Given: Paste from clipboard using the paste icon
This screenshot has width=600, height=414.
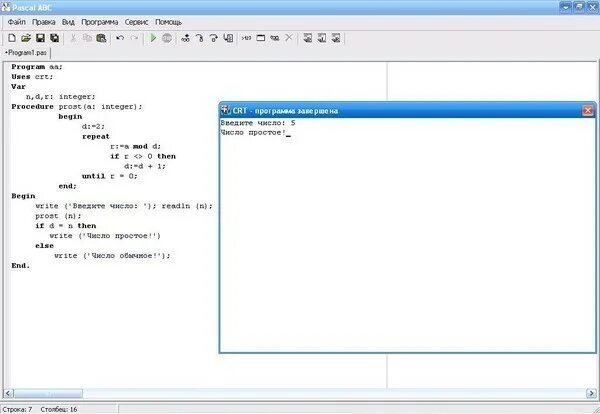Looking at the screenshot, I should pyautogui.click(x=101, y=38).
